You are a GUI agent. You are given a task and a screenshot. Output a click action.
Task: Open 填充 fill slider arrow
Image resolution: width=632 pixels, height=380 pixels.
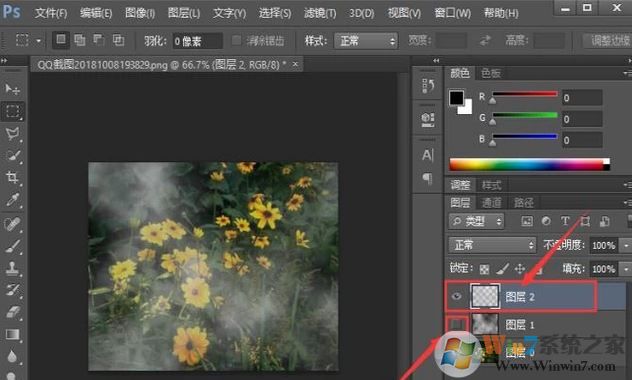[626, 269]
